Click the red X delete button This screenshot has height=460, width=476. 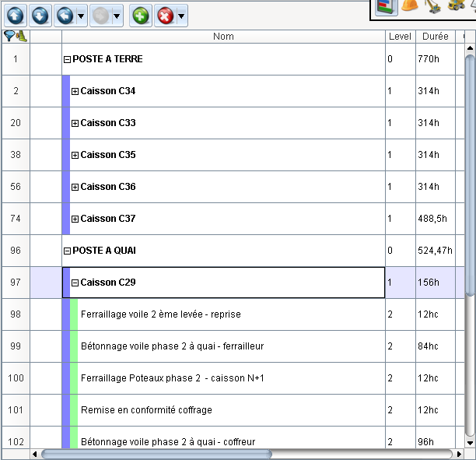click(165, 15)
